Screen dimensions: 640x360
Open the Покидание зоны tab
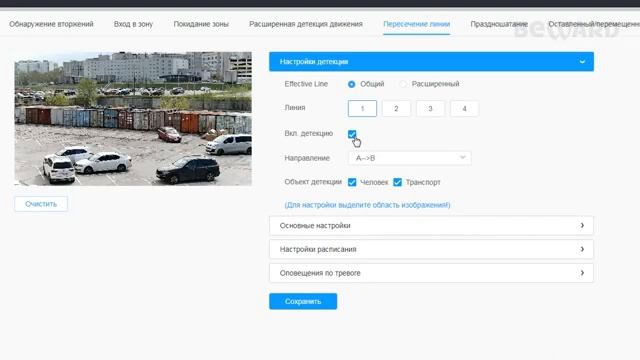[x=201, y=24]
